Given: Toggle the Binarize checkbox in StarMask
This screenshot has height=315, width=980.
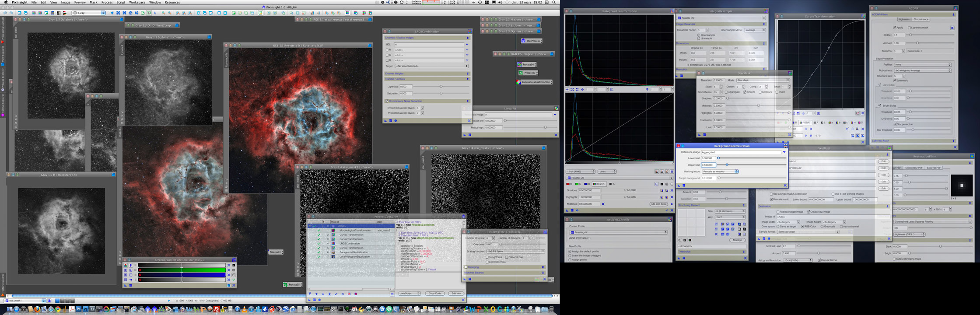Looking at the screenshot, I should (745, 92).
